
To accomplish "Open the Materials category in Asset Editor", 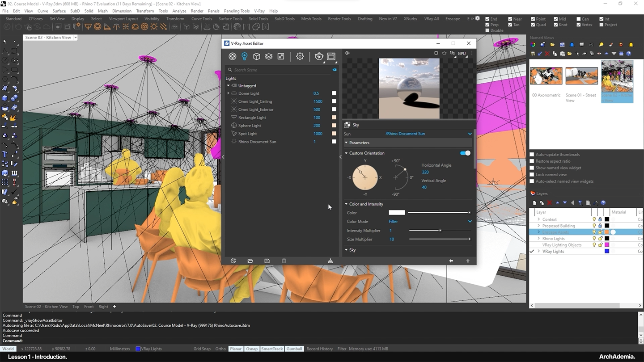I will coord(233,56).
